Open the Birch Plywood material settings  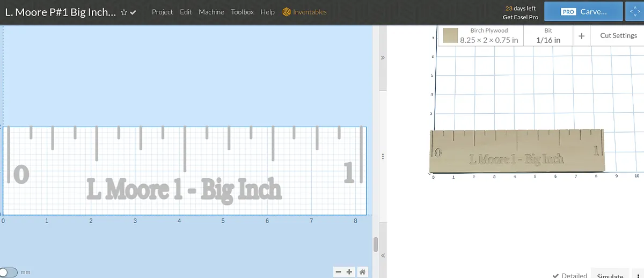coord(488,36)
